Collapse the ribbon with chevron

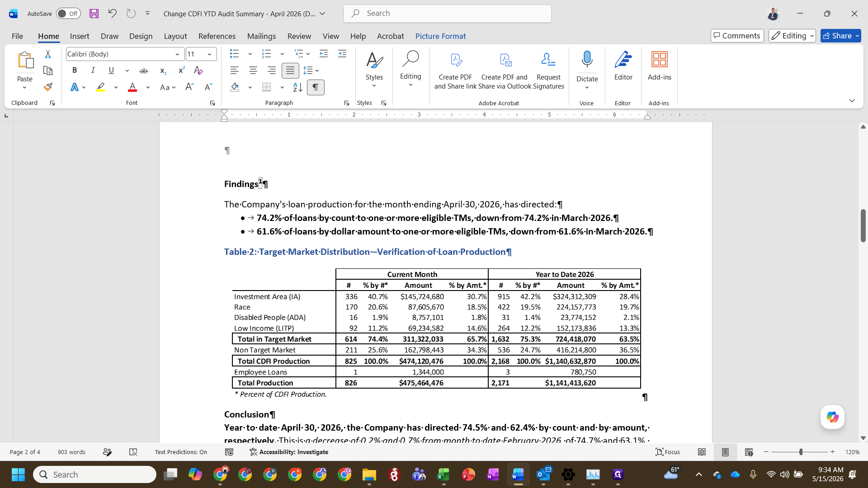(852, 101)
